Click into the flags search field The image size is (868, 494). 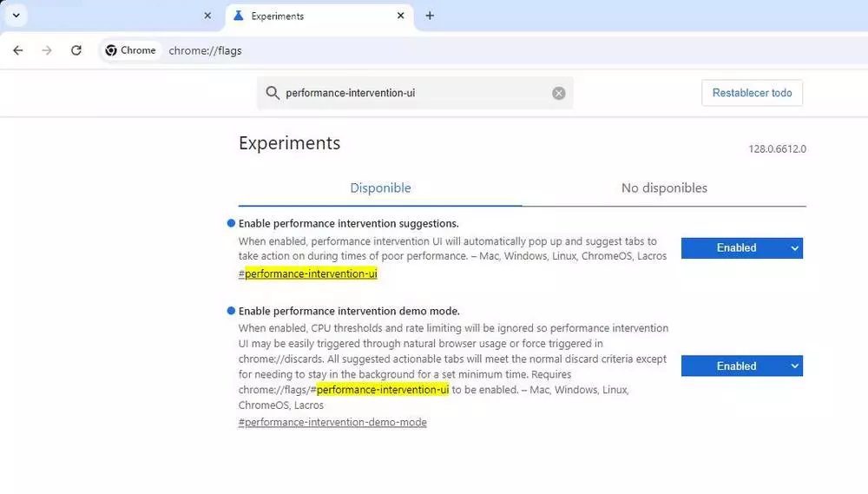[x=415, y=93]
